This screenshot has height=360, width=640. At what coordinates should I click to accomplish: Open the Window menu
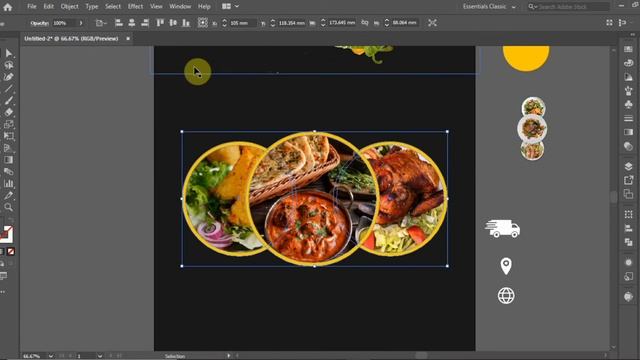(180, 7)
